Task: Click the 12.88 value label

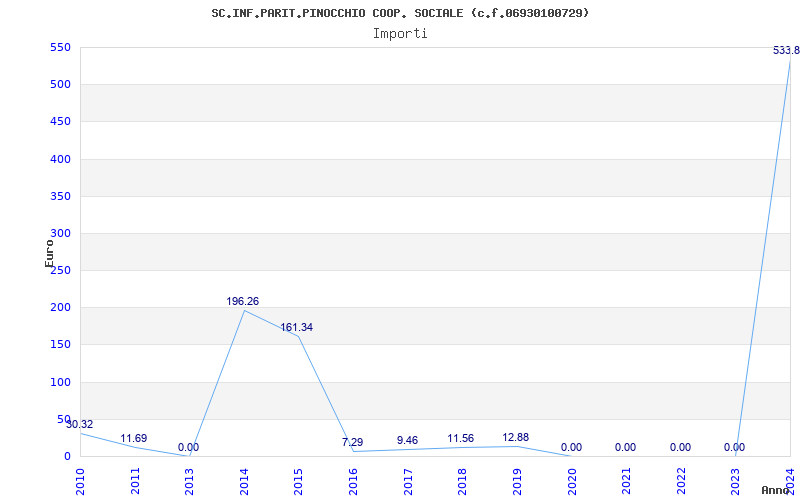Action: (x=515, y=437)
